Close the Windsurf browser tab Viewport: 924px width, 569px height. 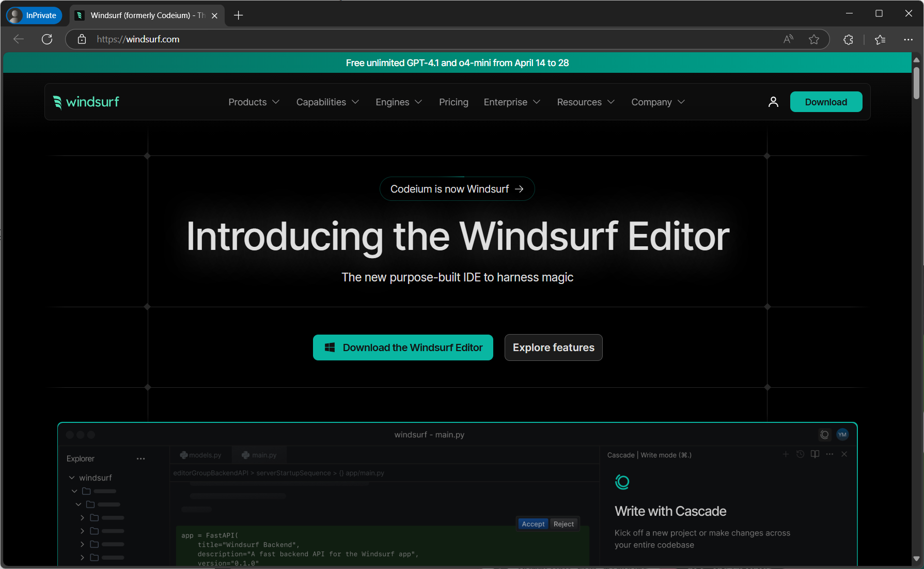[x=214, y=15]
